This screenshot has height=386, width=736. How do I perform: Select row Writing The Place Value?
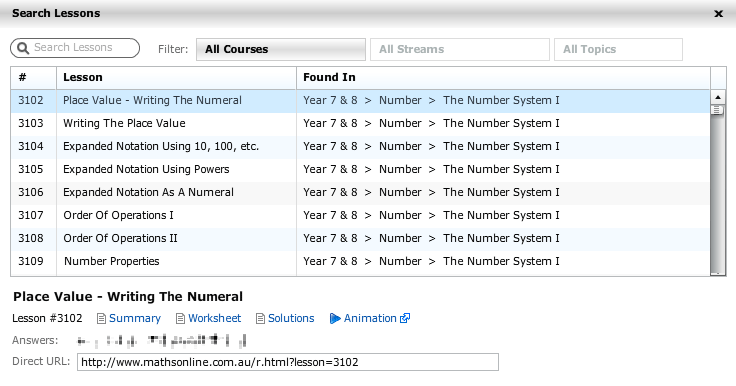360,124
